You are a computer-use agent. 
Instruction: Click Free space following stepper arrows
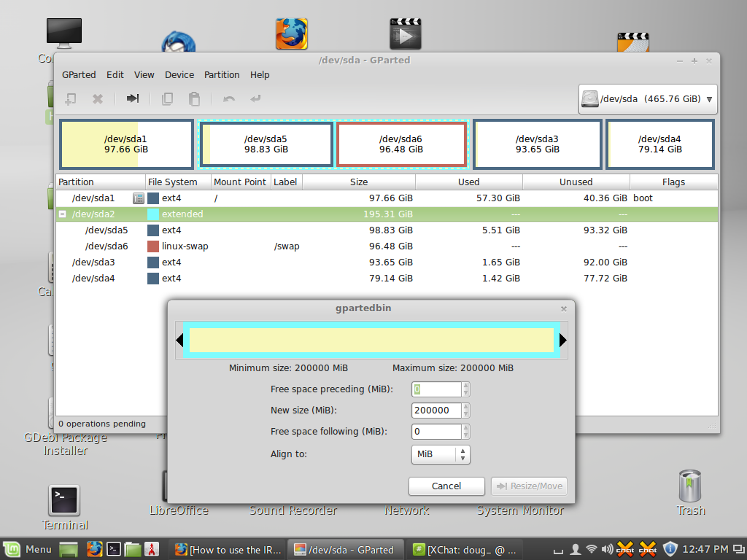pos(466,432)
